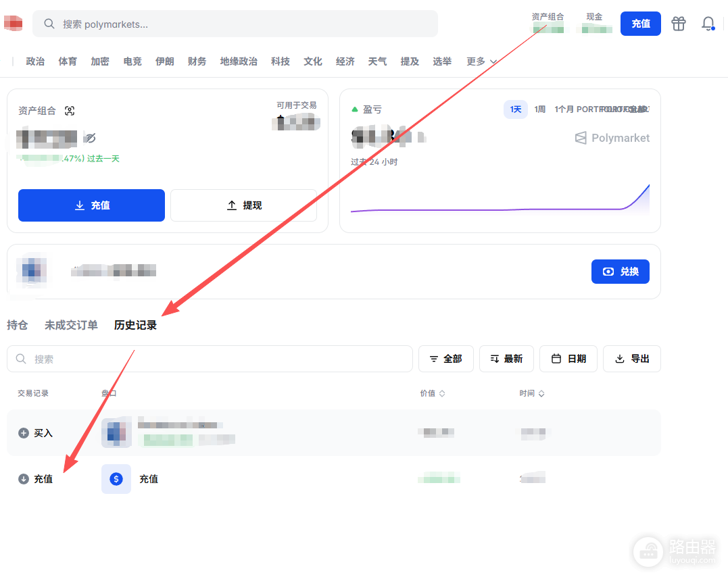Click the 提现 withdraw button

[244, 205]
